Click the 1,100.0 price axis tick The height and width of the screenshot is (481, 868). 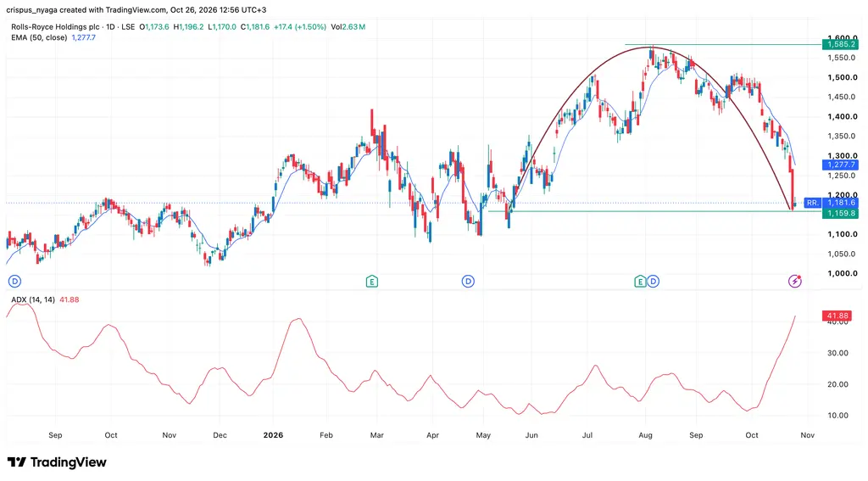[843, 234]
